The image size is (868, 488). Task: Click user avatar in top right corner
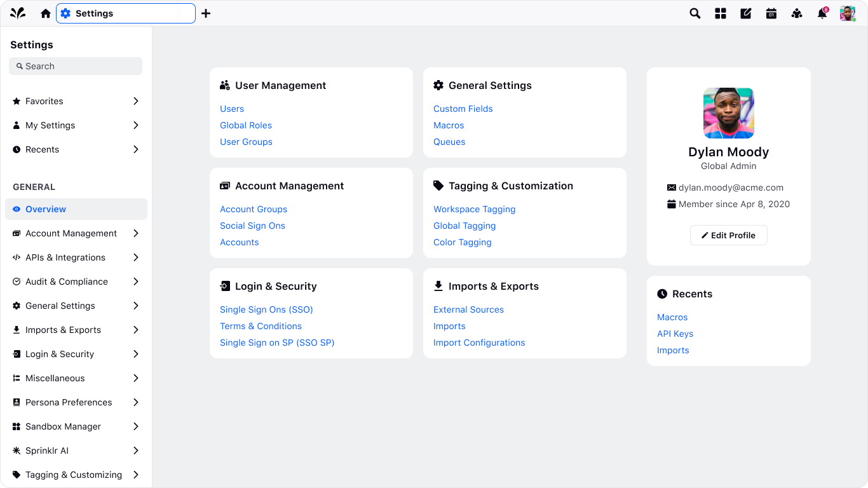point(848,13)
